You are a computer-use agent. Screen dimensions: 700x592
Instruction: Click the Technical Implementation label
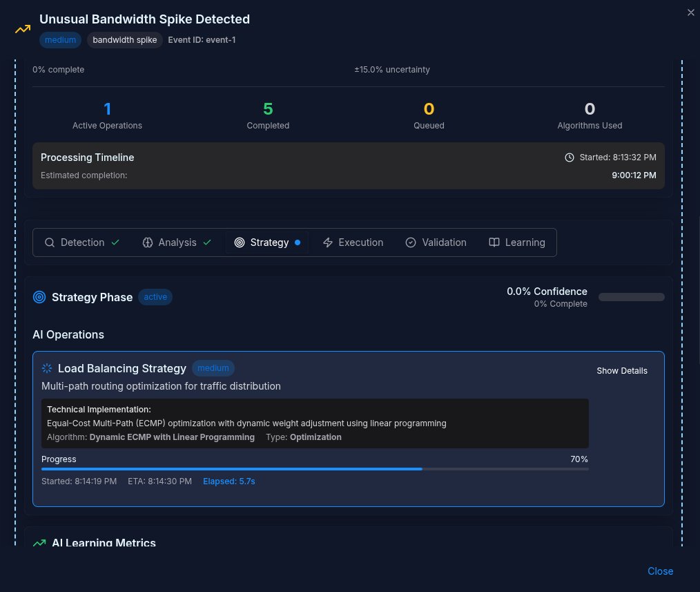click(99, 409)
